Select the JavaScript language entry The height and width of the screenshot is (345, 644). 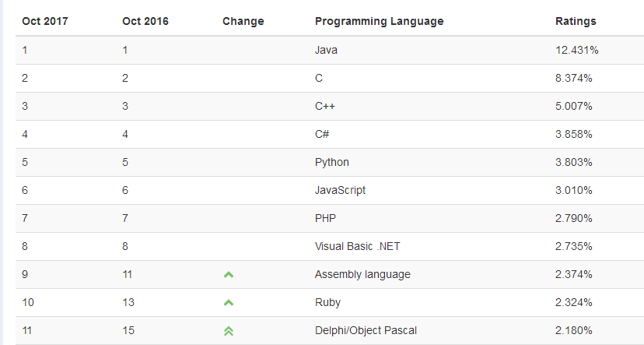point(340,190)
